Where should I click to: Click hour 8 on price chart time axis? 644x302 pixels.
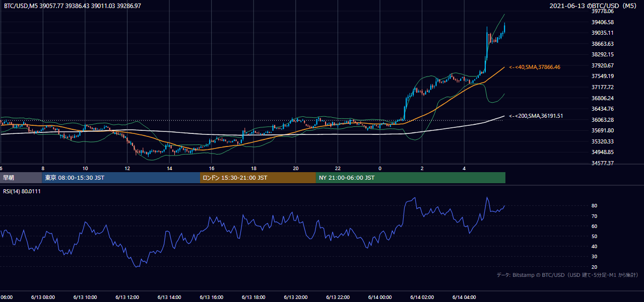click(43, 168)
